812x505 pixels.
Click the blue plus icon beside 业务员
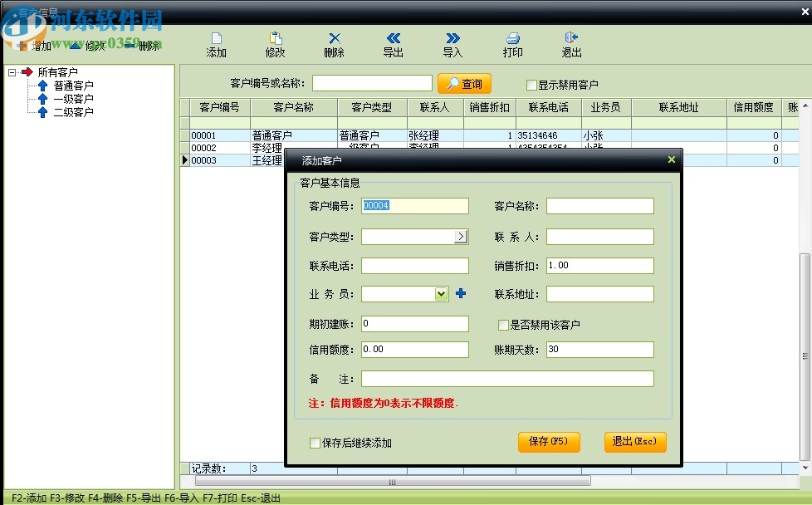(462, 293)
